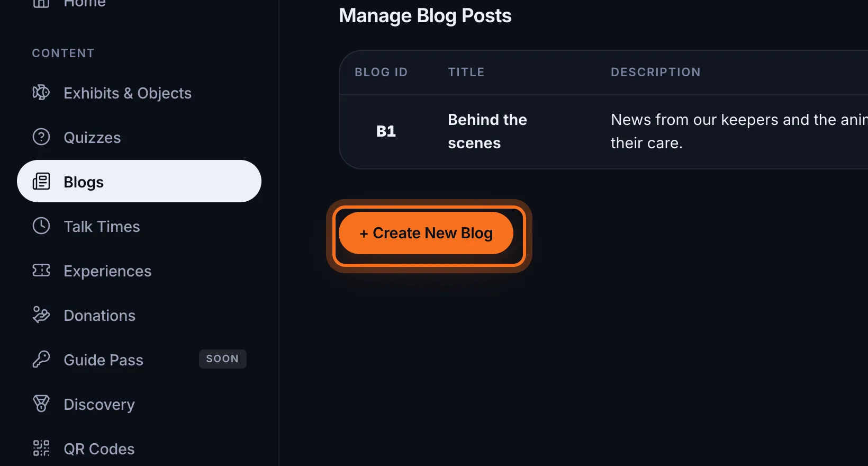Click the Guide Pass key icon
This screenshot has height=466, width=868.
click(x=41, y=360)
